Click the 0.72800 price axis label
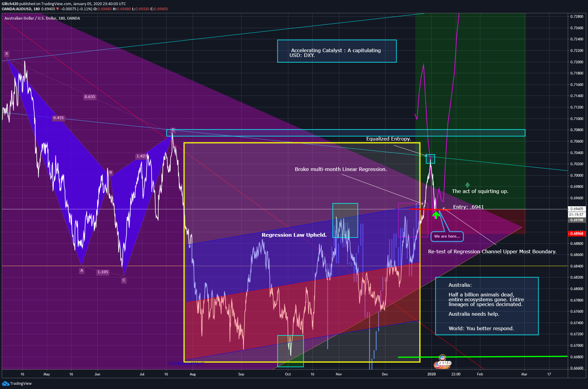 click(x=577, y=16)
